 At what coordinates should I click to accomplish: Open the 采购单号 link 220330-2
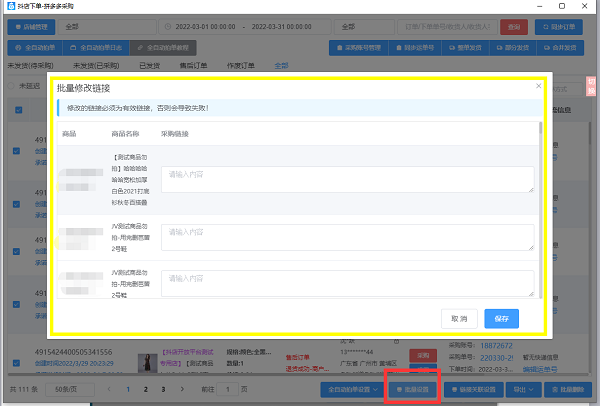tap(496, 358)
